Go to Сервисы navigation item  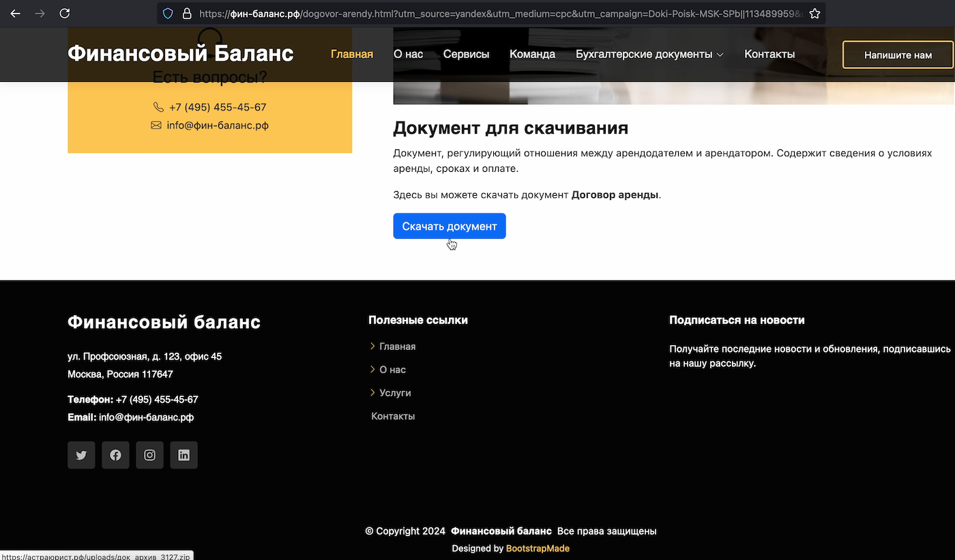click(x=466, y=55)
